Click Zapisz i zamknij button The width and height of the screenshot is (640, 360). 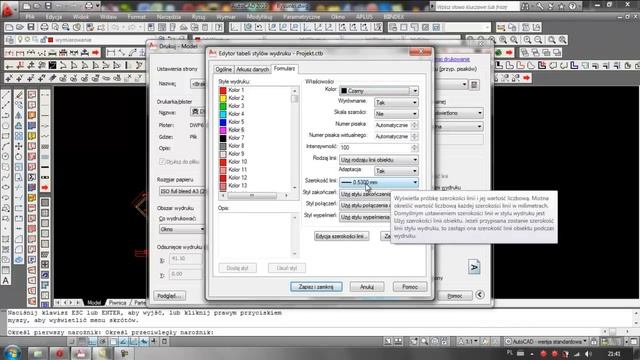[x=316, y=287]
